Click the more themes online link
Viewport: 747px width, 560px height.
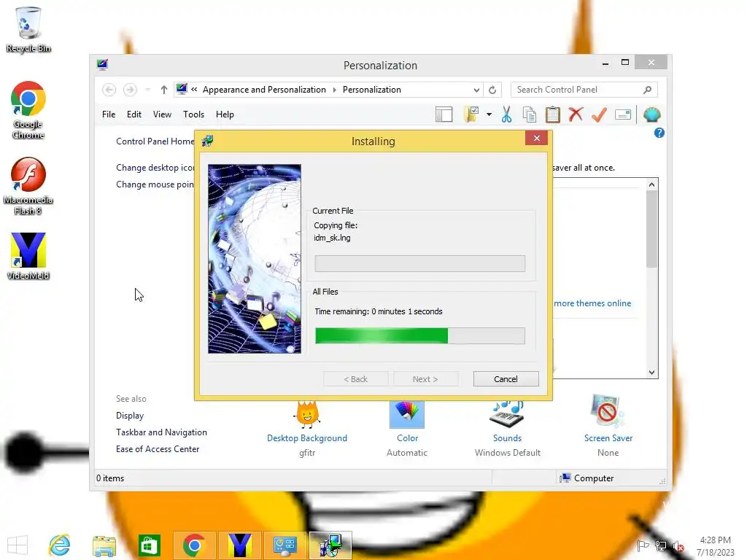click(x=592, y=303)
